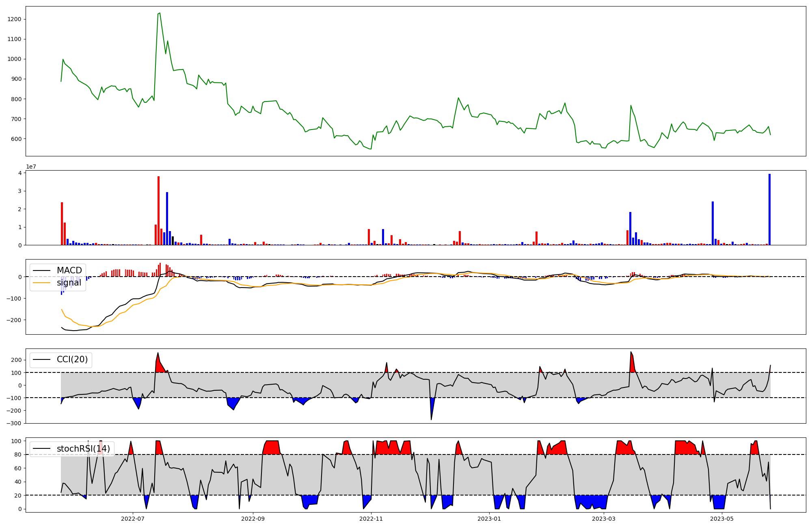This screenshot has height=528, width=812.
Task: Click the orange signal legend entry
Action: coord(69,283)
